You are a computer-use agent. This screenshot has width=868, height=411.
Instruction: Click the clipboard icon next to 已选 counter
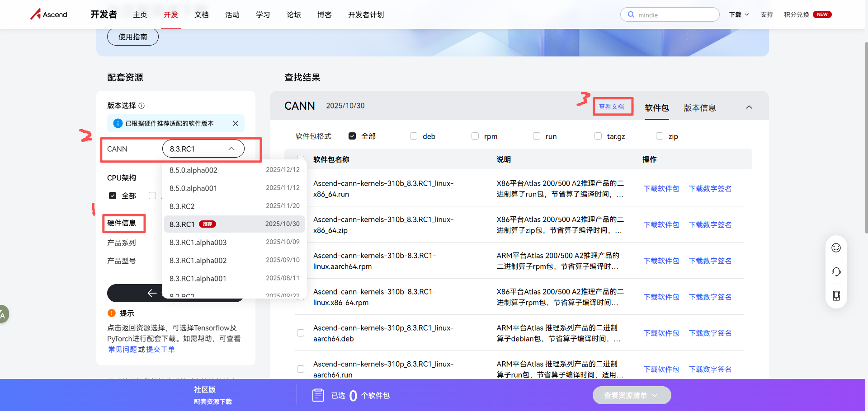click(x=318, y=395)
